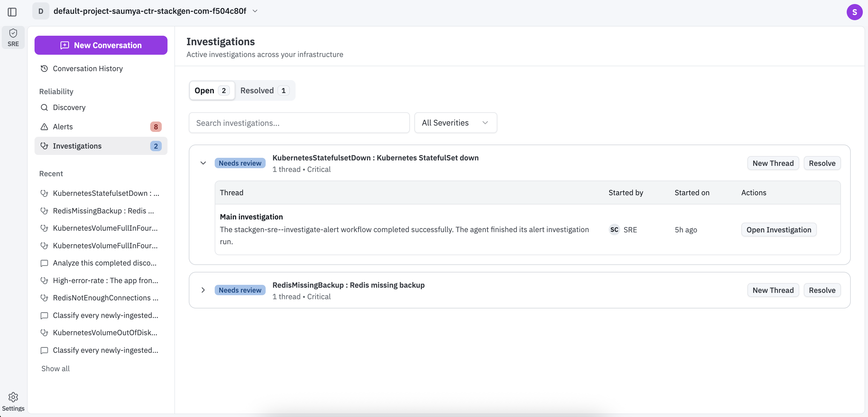The height and width of the screenshot is (417, 868).
Task: Switch to Resolved tab
Action: click(x=264, y=90)
